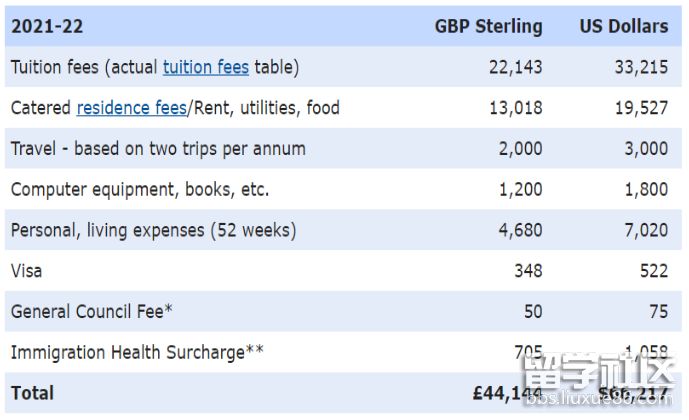Open the tuition fees table link
This screenshot has width=689, height=420.
tap(206, 68)
